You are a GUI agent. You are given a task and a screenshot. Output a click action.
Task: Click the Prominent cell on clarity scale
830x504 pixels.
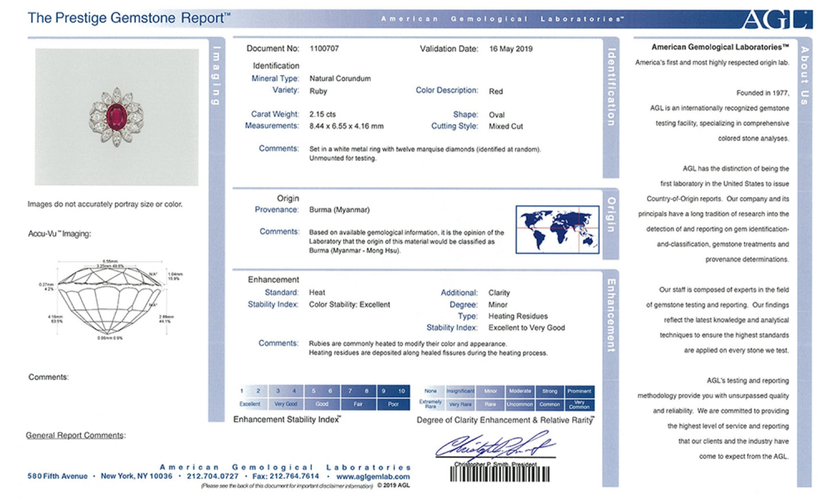579,391
